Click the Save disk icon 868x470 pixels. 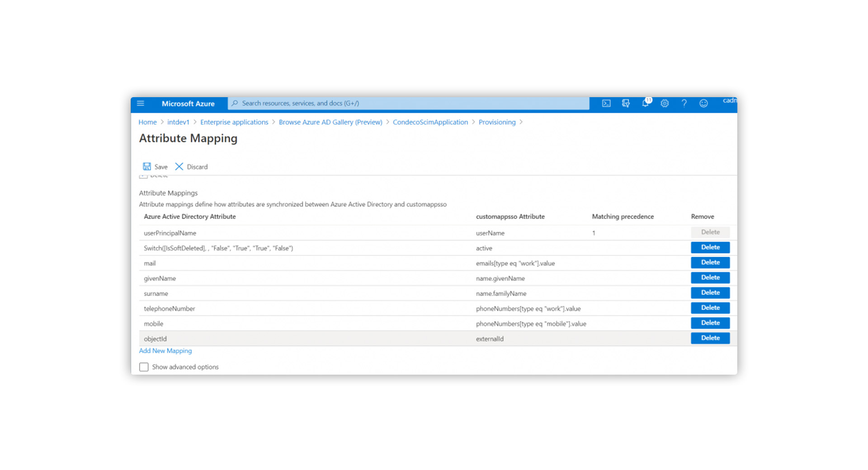click(x=147, y=166)
